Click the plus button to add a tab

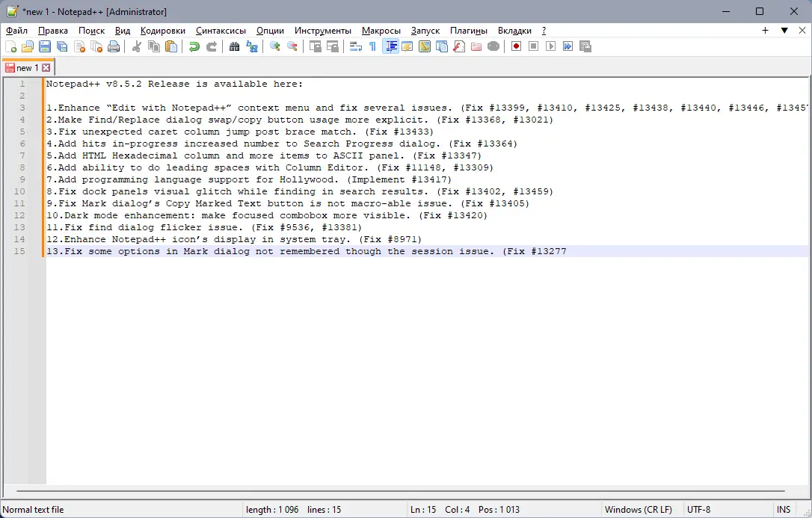pos(765,31)
